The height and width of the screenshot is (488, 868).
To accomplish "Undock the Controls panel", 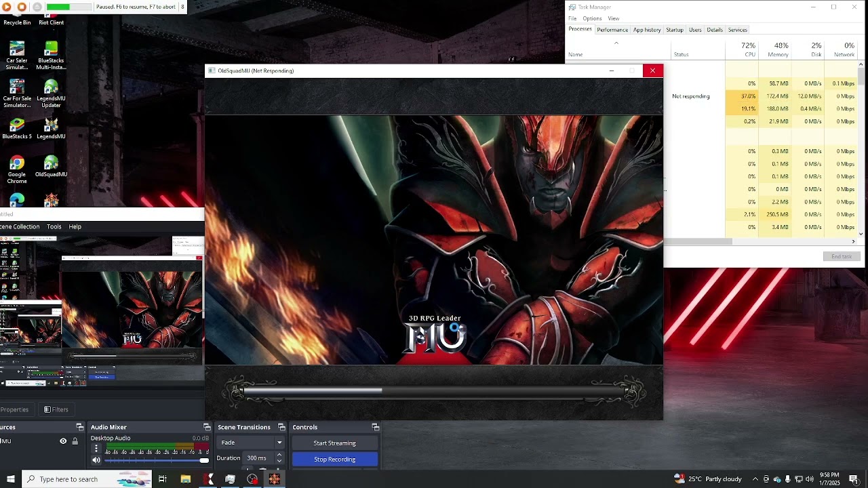I will coord(375,427).
